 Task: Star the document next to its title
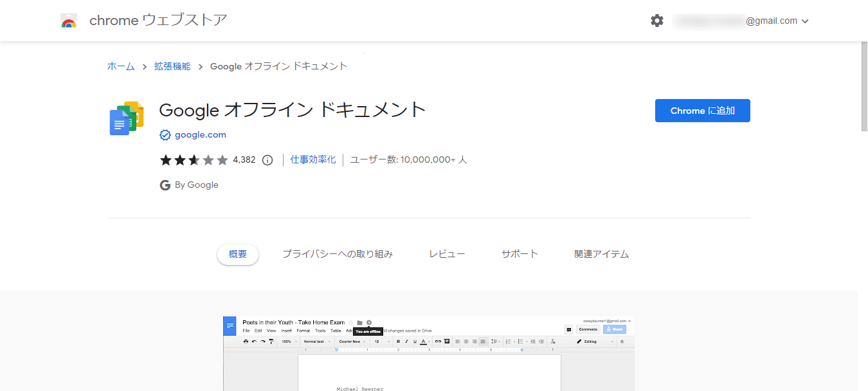tap(350, 322)
